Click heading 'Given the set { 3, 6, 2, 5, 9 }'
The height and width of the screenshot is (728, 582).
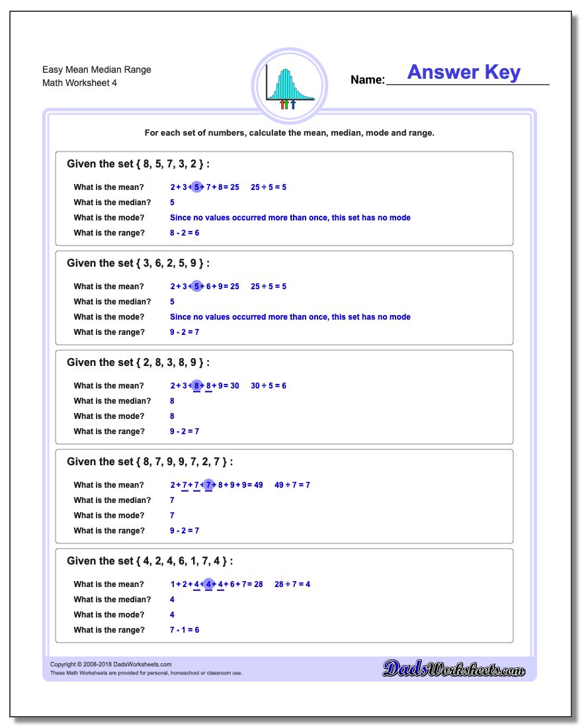tap(138, 263)
